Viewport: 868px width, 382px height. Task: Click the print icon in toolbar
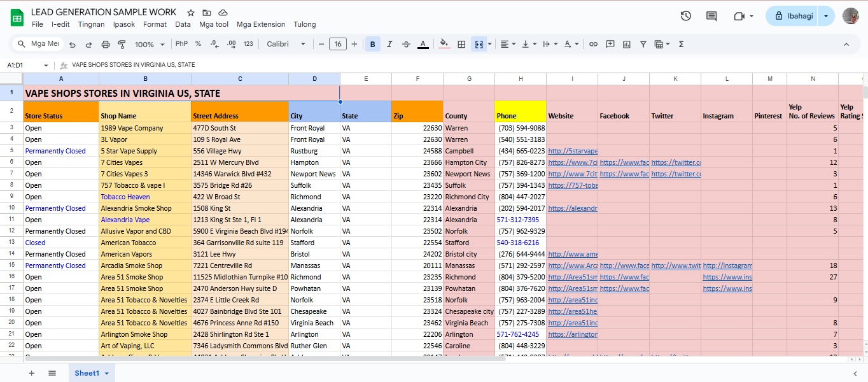[x=106, y=45]
